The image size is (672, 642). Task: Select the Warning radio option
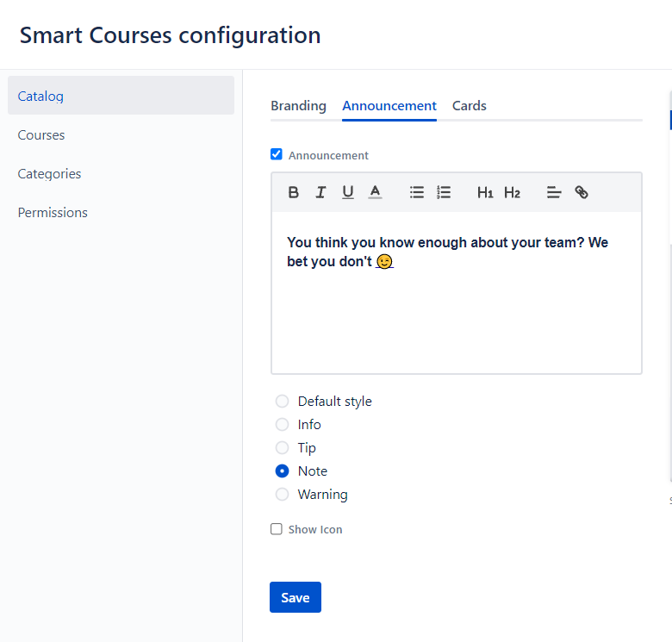(x=282, y=495)
